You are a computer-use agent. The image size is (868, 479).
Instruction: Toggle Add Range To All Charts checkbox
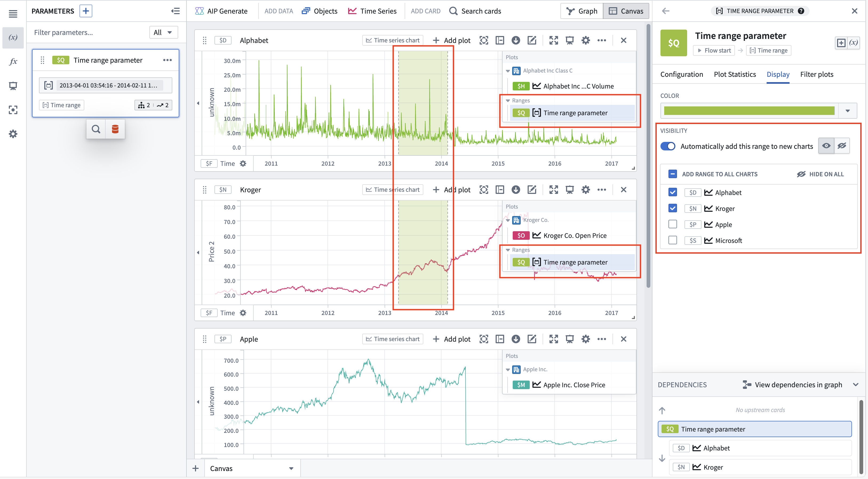(x=672, y=174)
